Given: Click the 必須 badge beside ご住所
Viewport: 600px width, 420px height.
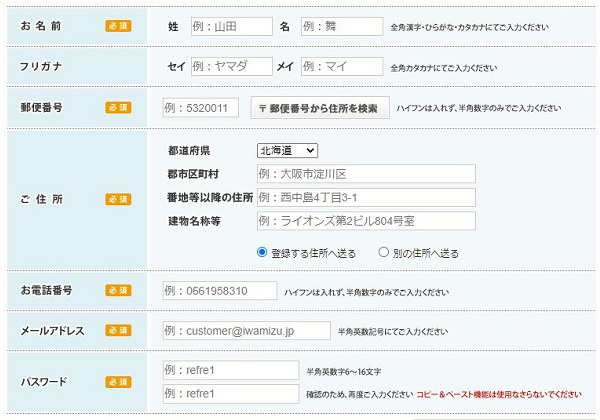Looking at the screenshot, I should [x=118, y=199].
